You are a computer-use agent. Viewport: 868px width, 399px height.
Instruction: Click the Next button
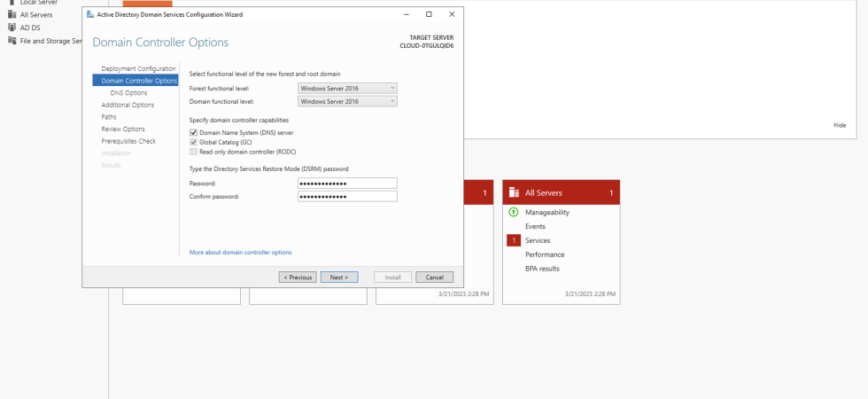coord(339,277)
